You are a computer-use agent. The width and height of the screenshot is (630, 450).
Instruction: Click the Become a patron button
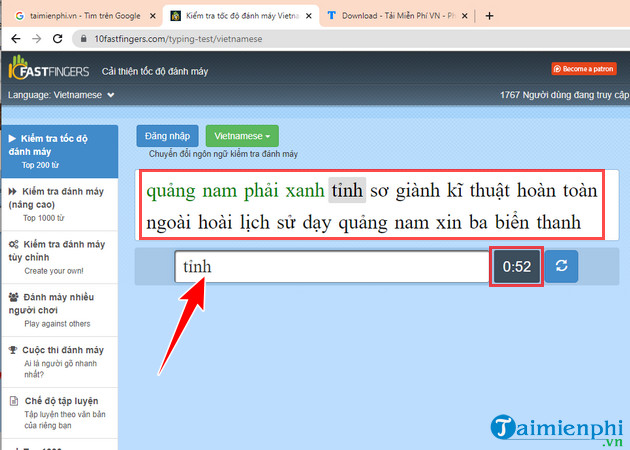click(584, 69)
